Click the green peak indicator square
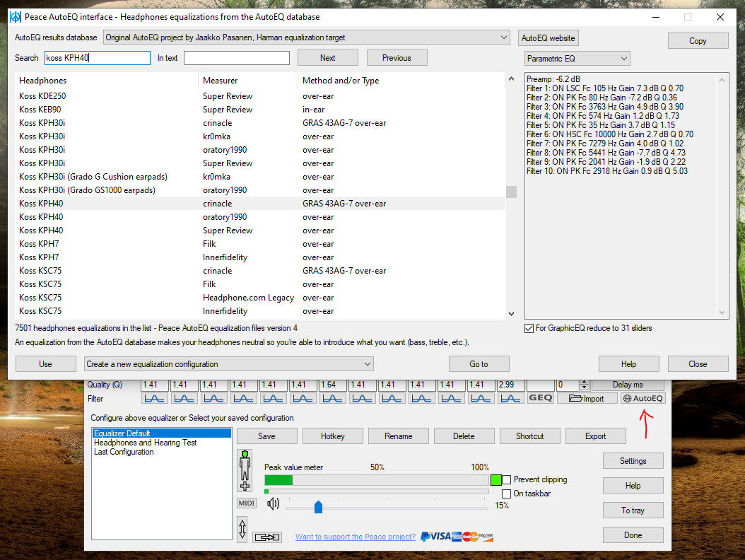The image size is (745, 560). (496, 479)
